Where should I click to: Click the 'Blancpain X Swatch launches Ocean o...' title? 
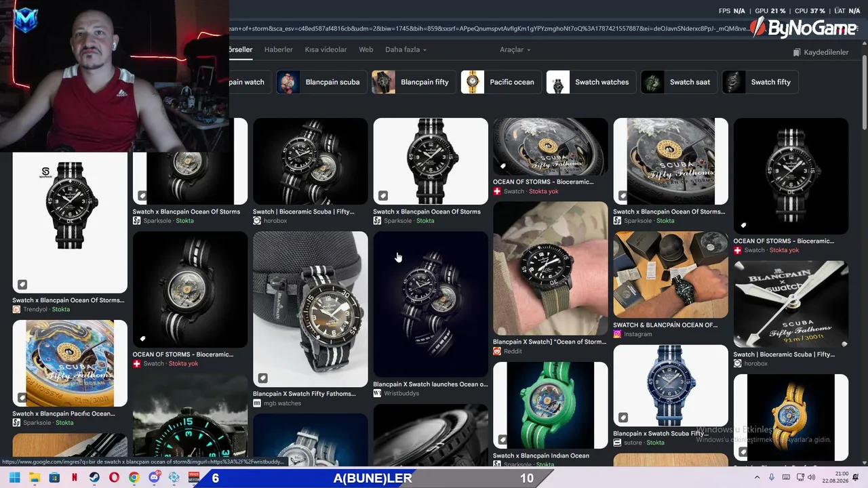[431, 384]
